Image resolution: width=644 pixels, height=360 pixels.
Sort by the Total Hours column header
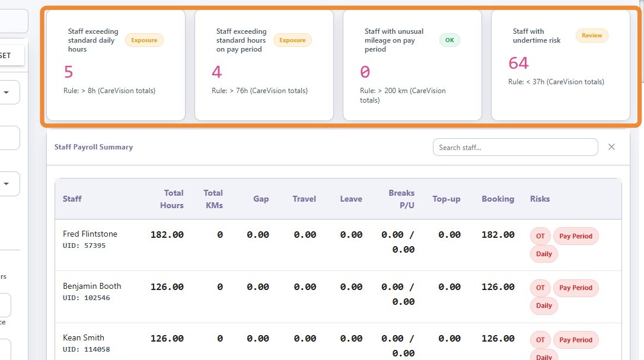click(x=173, y=199)
